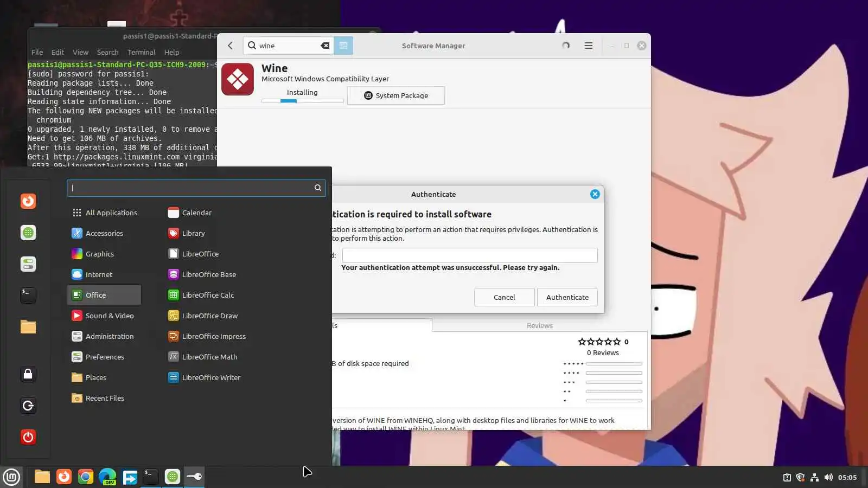Screen dimensions: 868x488
Task: Open the Files manager from the taskbar
Action: click(42, 477)
